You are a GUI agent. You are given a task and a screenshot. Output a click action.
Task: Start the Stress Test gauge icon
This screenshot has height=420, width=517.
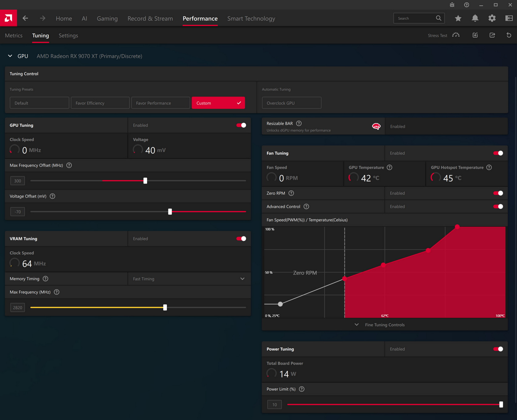click(x=456, y=35)
